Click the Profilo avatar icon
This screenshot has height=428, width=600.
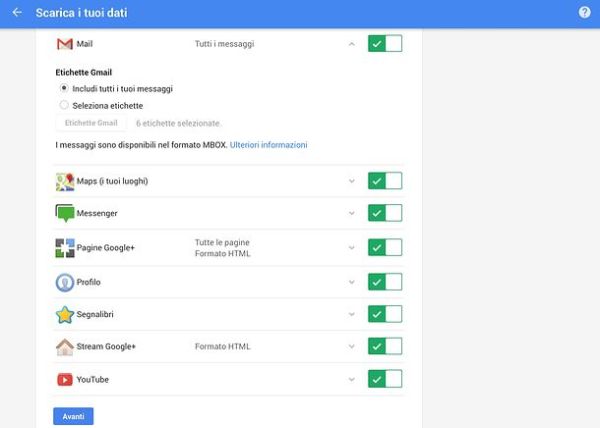[65, 282]
